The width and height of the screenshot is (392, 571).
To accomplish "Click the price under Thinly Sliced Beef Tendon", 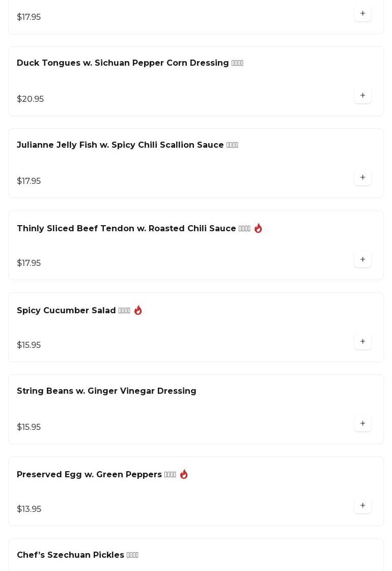I will pos(29,263).
